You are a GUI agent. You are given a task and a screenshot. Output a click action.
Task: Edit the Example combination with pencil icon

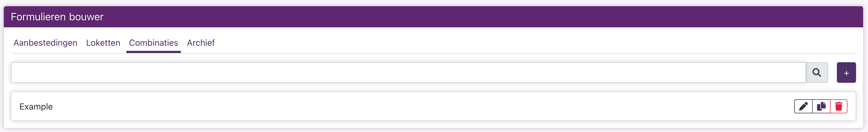803,107
